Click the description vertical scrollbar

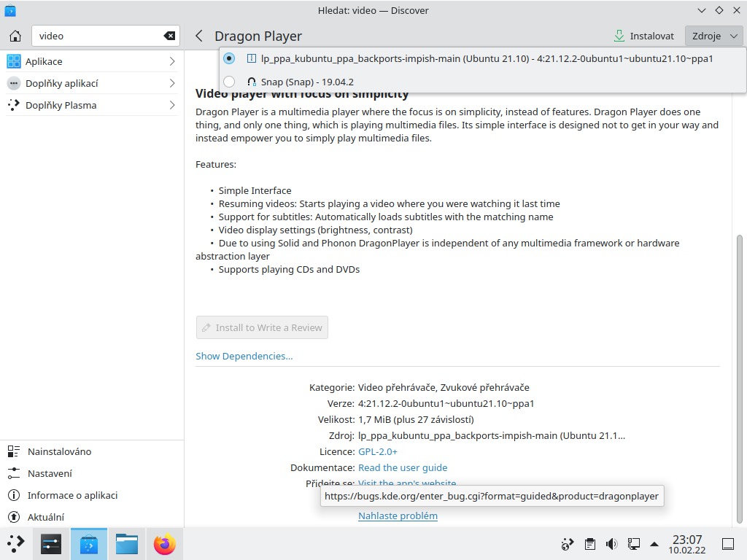tap(740, 378)
